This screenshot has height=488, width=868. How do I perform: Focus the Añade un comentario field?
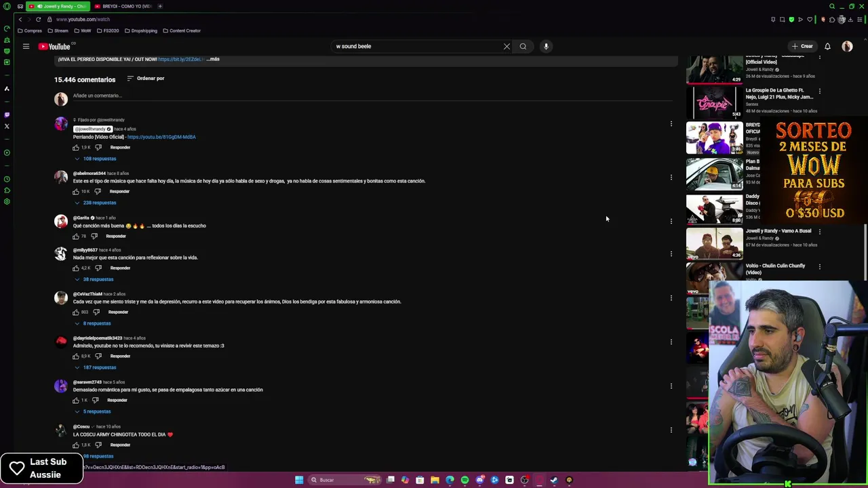[372, 96]
